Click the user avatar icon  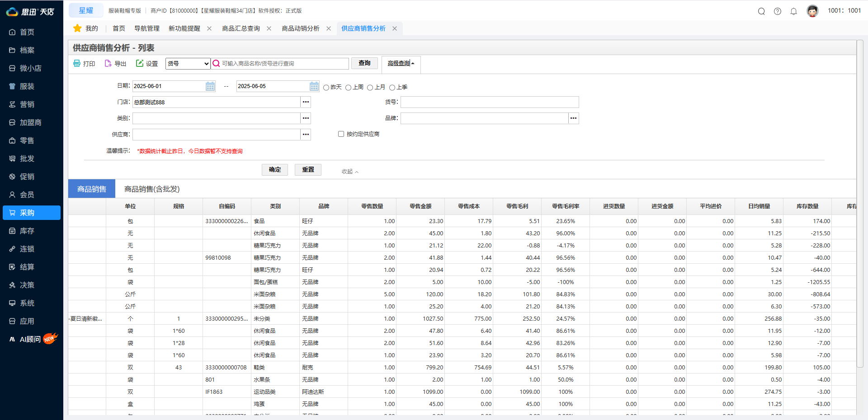(812, 11)
